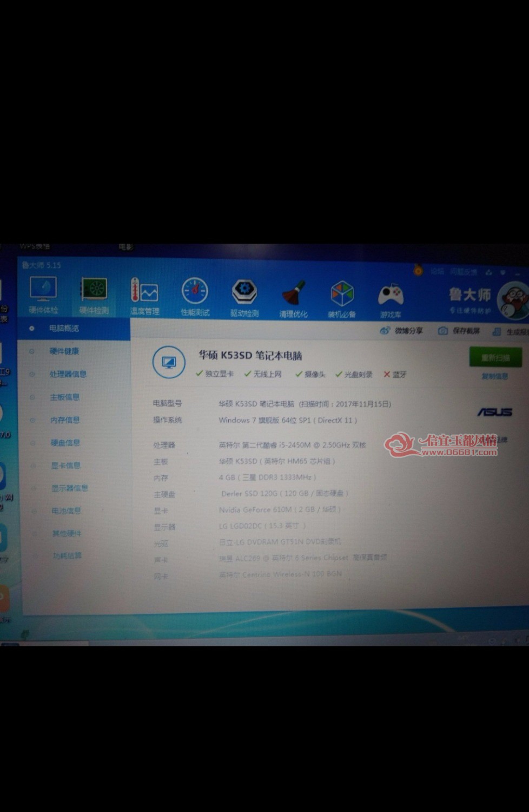The height and width of the screenshot is (812, 529).
Task: Open 硬件体检 hardware checkup
Action: pos(43,294)
